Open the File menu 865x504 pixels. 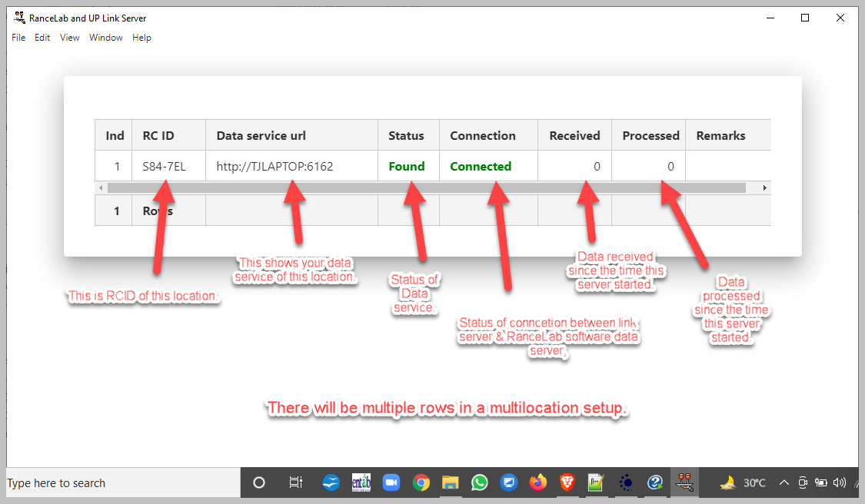tap(18, 38)
